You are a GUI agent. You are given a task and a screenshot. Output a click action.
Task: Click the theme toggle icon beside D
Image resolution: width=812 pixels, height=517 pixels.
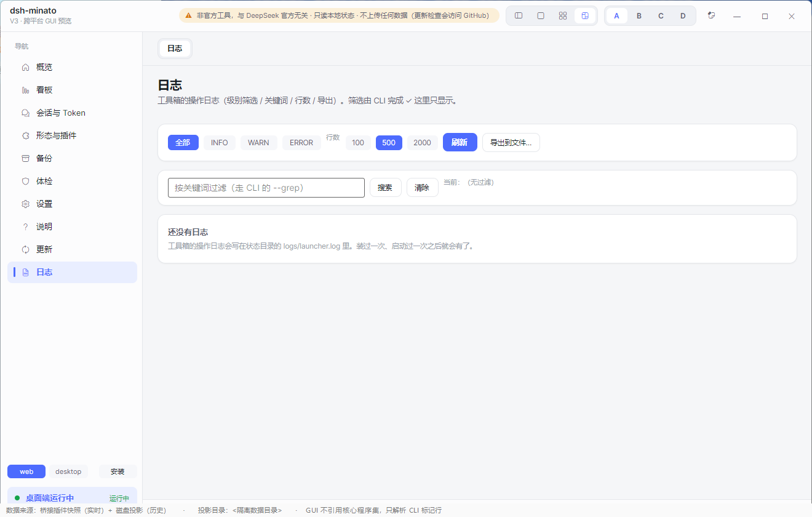pos(711,16)
